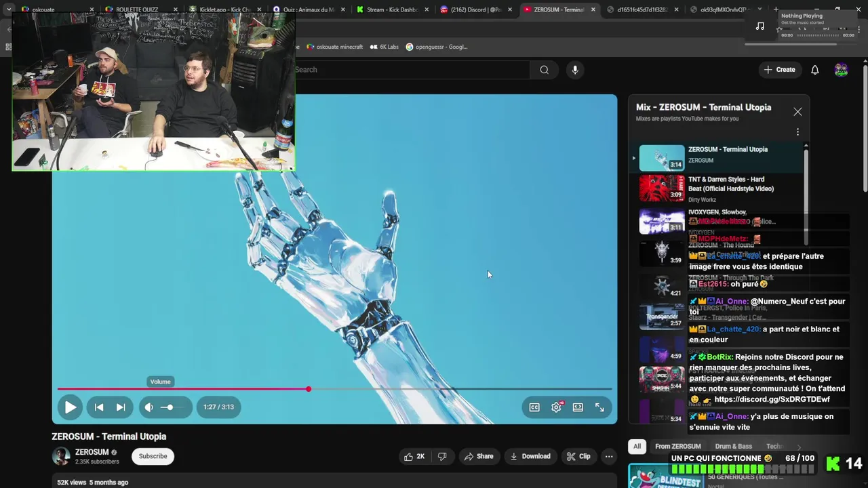Share the video
Viewport: 868px width, 488px height.
pyautogui.click(x=479, y=456)
